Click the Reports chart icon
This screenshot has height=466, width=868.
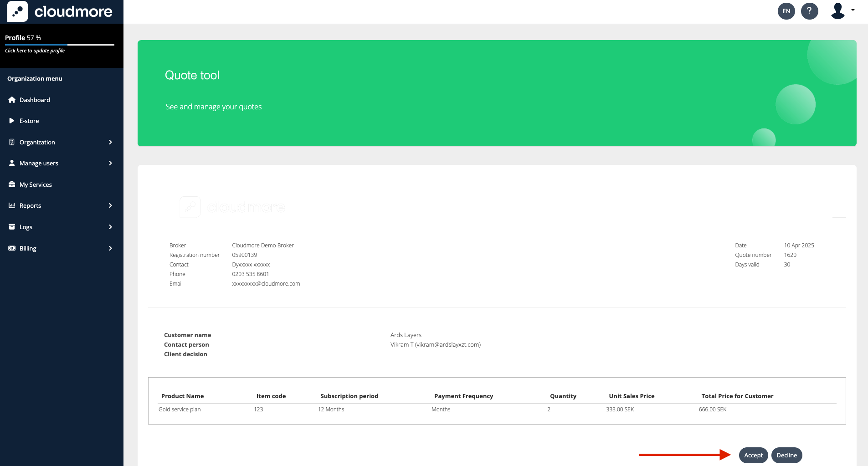click(12, 205)
